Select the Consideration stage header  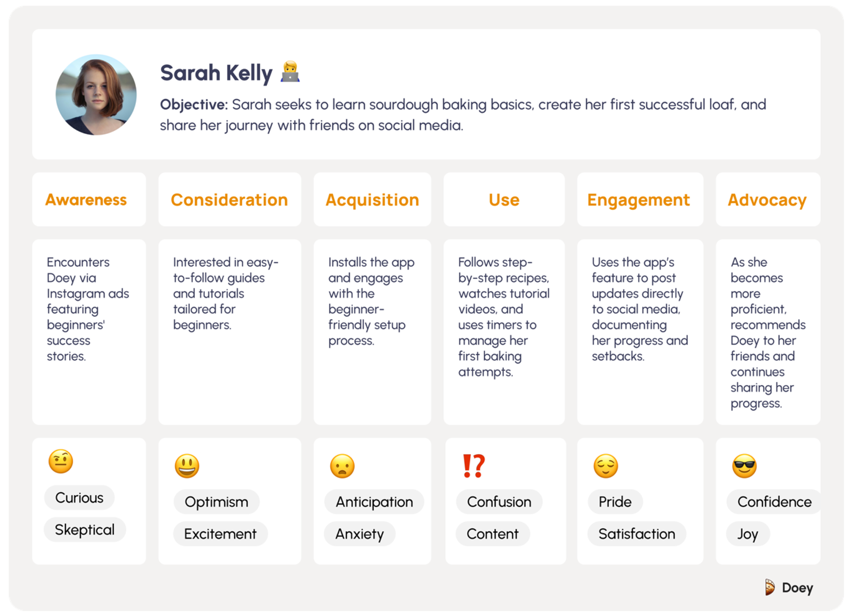pos(230,200)
